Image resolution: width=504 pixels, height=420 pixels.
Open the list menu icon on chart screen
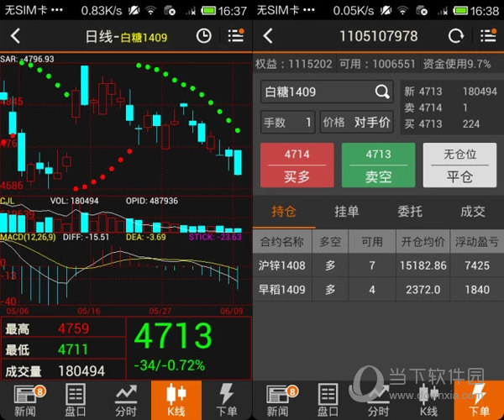pos(236,35)
